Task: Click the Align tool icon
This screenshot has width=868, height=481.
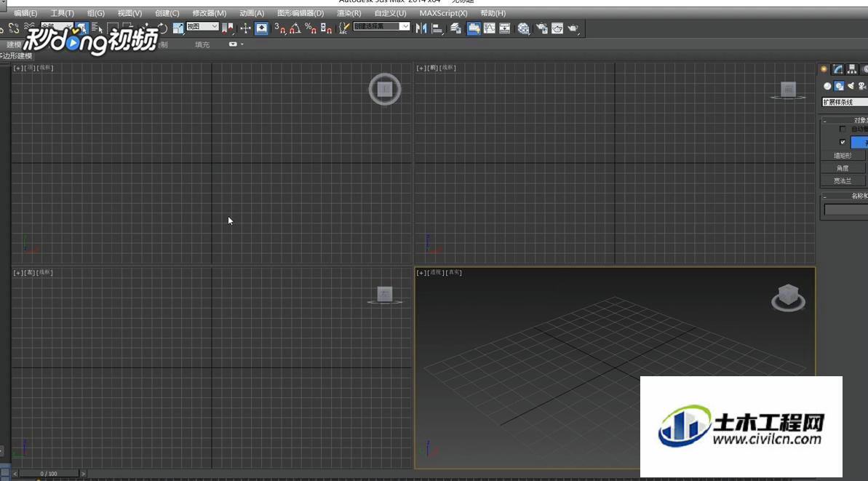Action: click(x=437, y=28)
